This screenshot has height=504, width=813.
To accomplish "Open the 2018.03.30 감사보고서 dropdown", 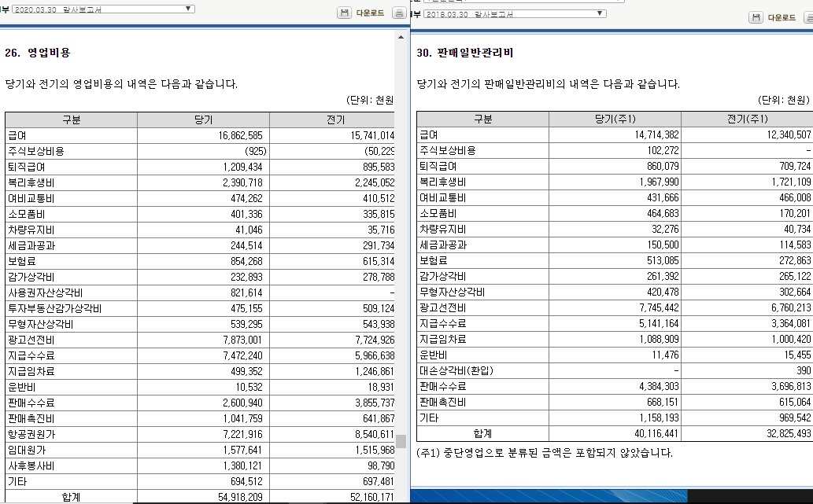I will [x=515, y=14].
